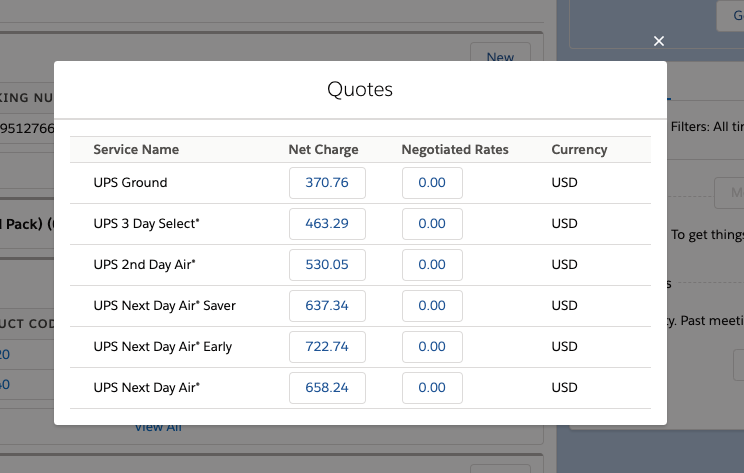This screenshot has height=473, width=744.
Task: Click the 0.00 negotiated rate in the UPS Next Day Air row
Action: pyautogui.click(x=432, y=388)
